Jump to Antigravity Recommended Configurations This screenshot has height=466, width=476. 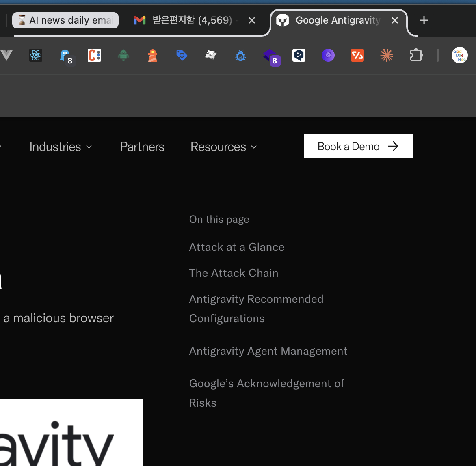[x=256, y=309]
